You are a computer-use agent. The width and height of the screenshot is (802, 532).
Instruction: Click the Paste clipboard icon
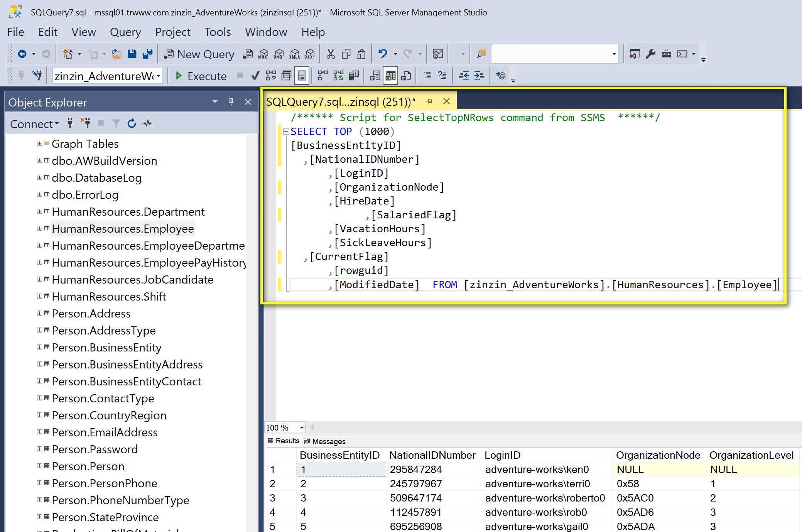(x=361, y=54)
